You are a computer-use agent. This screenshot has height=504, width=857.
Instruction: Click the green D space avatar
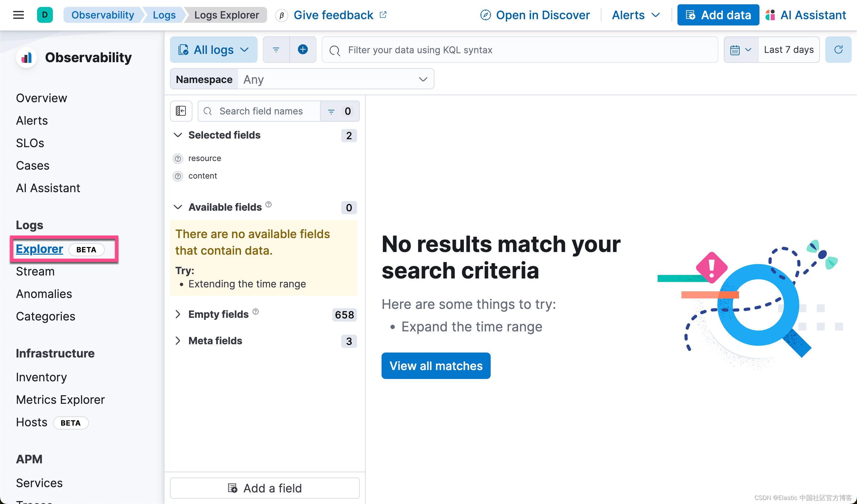[45, 15]
